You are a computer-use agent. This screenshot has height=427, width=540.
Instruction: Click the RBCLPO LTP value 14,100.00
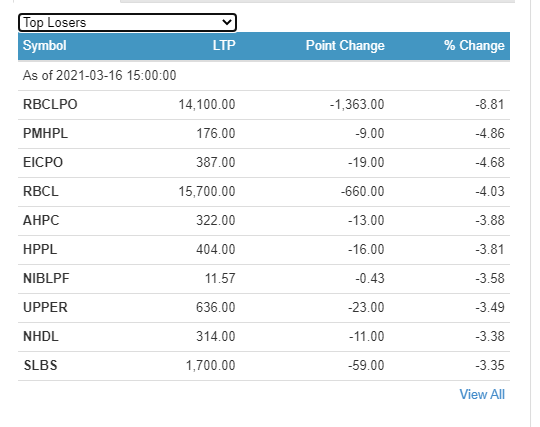point(207,105)
